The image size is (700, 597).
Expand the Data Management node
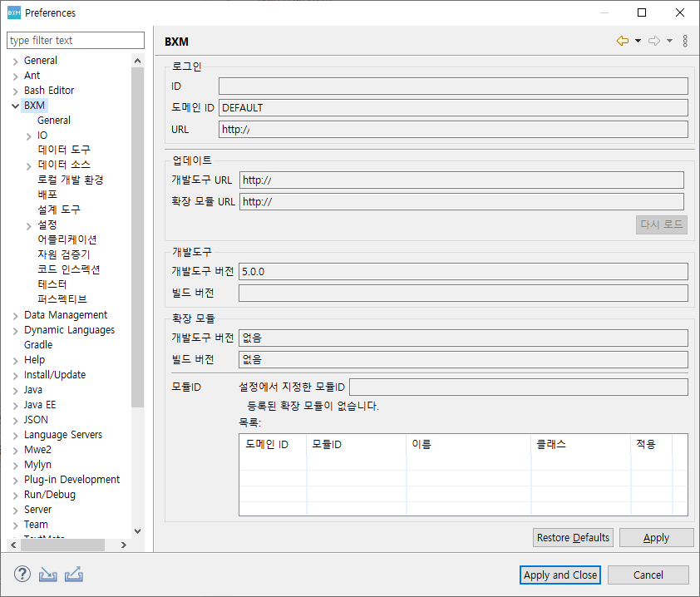tap(15, 316)
